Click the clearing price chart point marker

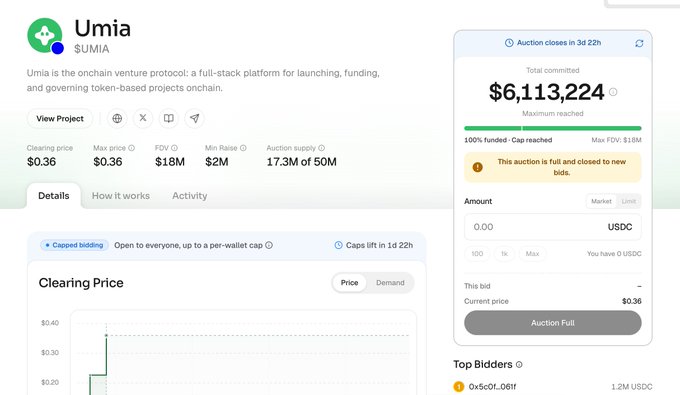(106, 335)
